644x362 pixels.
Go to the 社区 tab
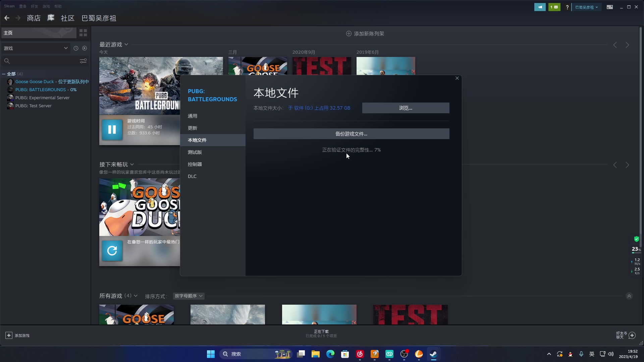(x=67, y=18)
